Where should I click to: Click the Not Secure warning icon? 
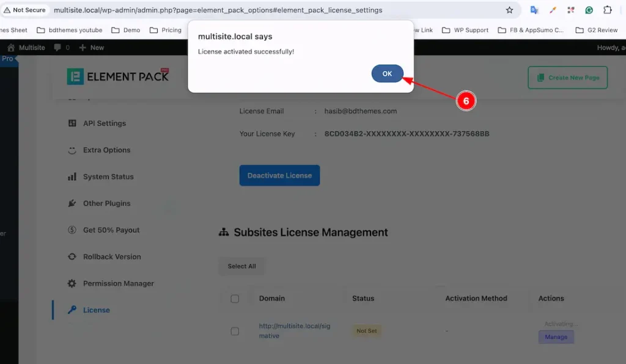point(7,10)
